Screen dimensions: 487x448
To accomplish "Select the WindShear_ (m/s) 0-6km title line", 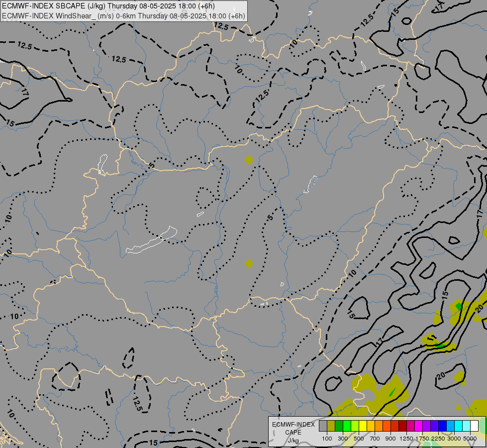I will [x=123, y=16].
